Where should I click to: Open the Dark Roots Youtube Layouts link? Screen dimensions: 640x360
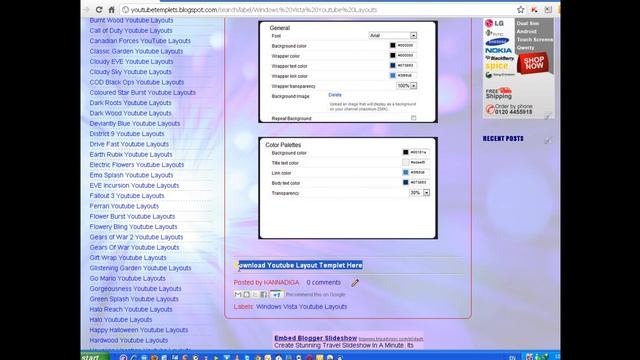point(130,103)
